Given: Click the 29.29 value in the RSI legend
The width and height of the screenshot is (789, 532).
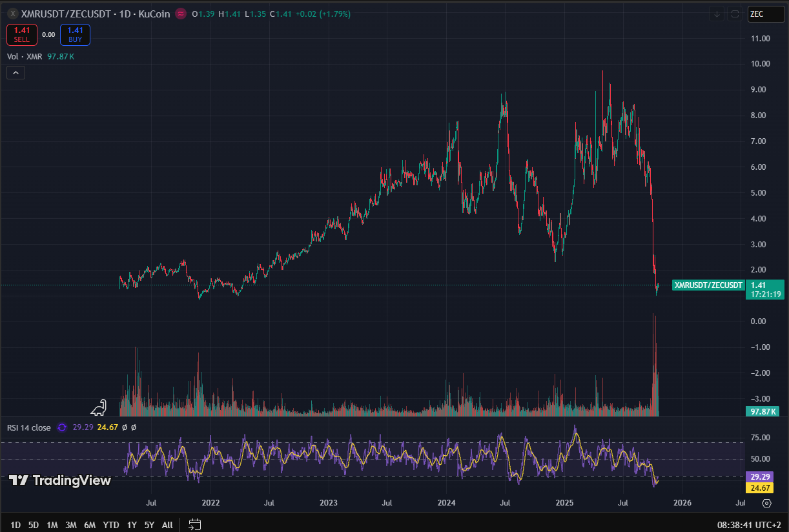Looking at the screenshot, I should click(82, 427).
